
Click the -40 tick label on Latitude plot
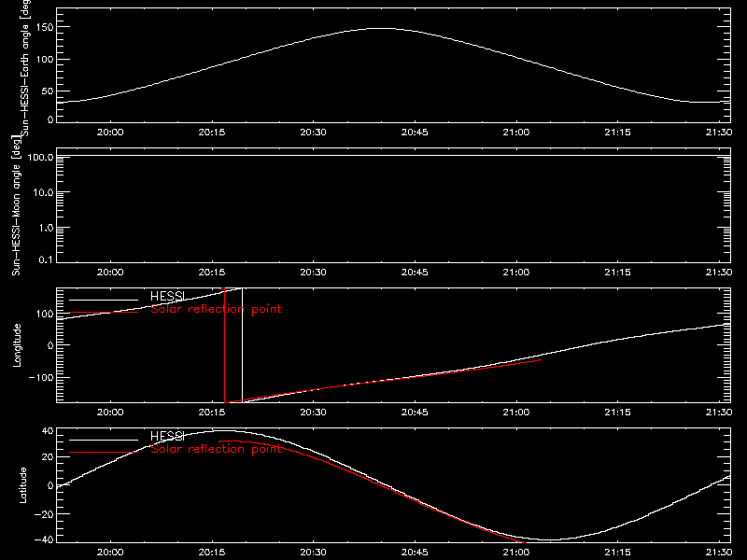45,540
